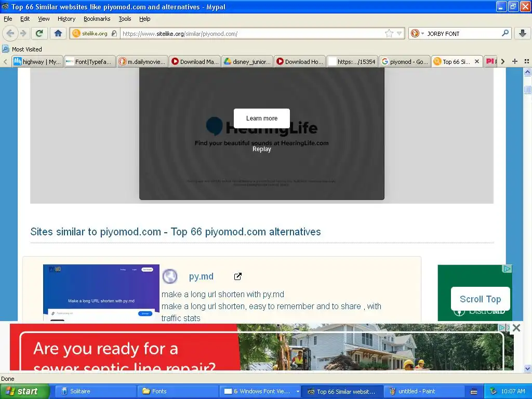The image size is (532, 399).
Task: Switch to the disney_junior... tab
Action: pyautogui.click(x=247, y=61)
